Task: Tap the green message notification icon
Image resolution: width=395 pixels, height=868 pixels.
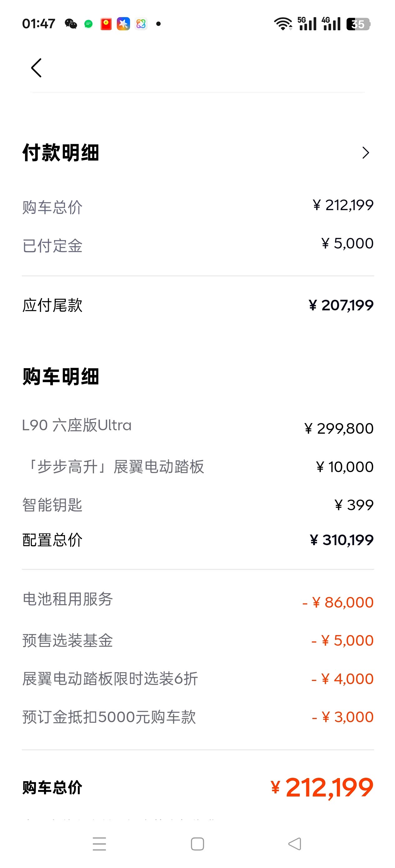Action: click(x=88, y=24)
